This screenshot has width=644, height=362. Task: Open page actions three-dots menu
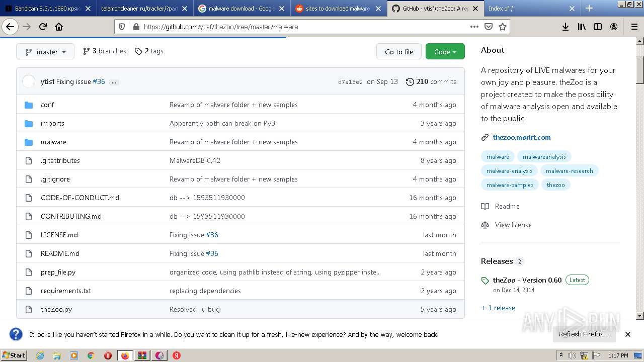tap(474, 27)
